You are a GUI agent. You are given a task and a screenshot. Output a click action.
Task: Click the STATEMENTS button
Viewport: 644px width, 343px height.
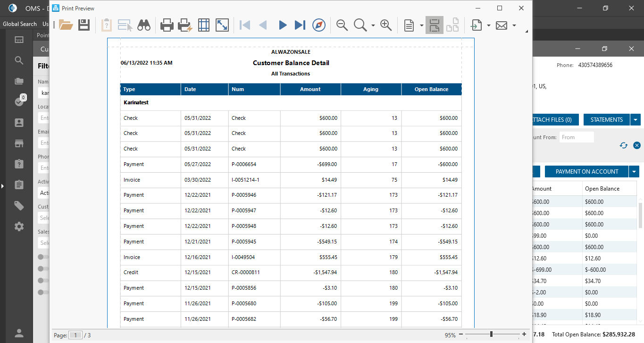606,120
